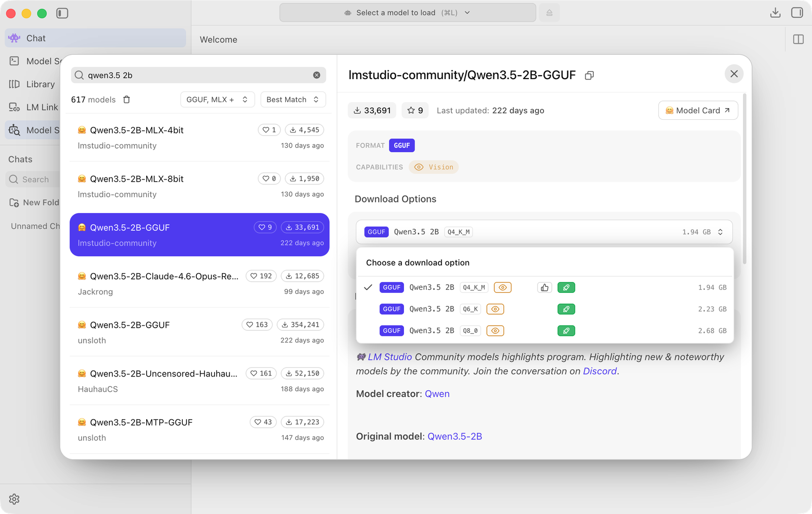Select the Q4_K_M 1.94 GB download option

pyautogui.click(x=545, y=288)
